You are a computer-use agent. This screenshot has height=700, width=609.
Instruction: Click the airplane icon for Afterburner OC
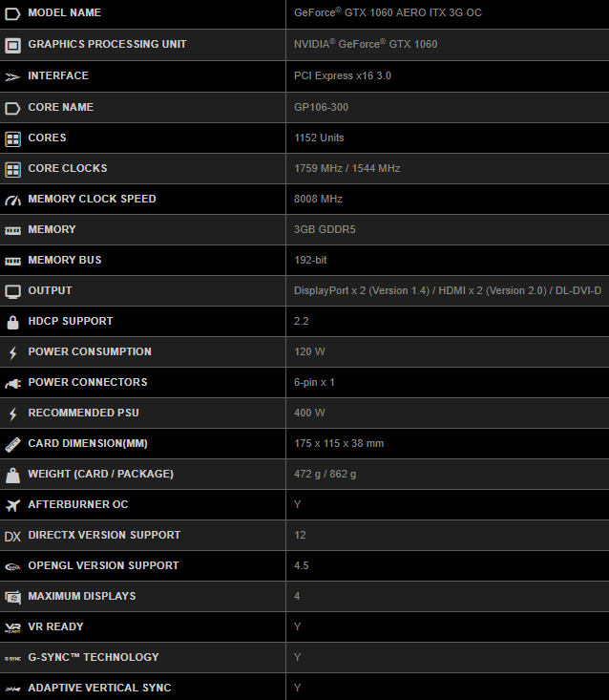coord(12,505)
